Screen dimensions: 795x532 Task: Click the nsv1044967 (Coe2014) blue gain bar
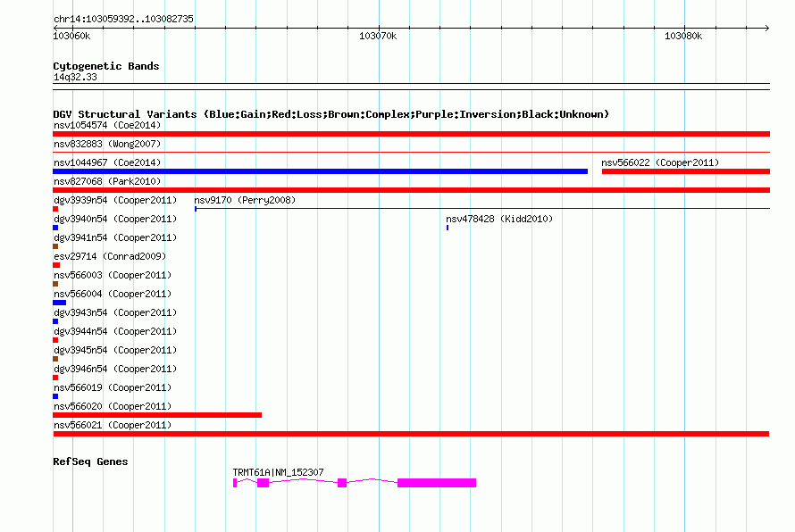click(x=321, y=171)
